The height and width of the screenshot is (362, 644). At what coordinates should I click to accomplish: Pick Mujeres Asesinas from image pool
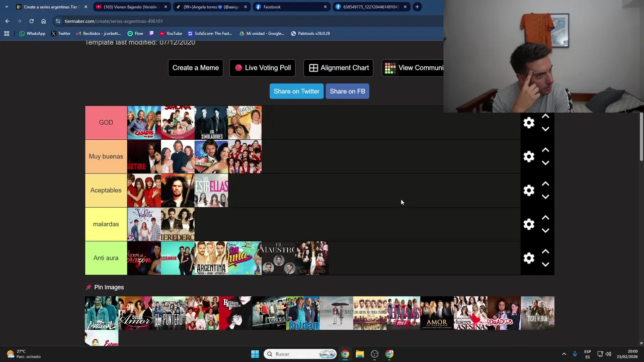click(470, 313)
